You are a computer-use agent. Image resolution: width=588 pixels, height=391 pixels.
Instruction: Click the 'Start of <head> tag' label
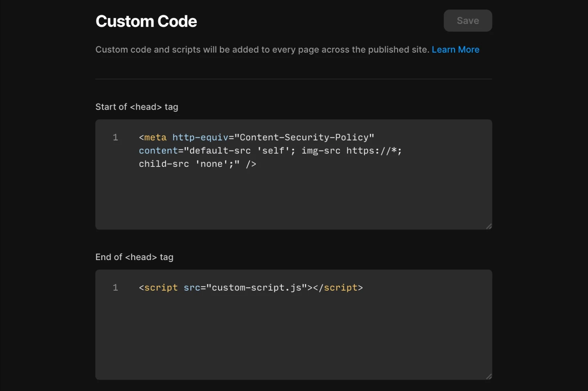click(137, 107)
